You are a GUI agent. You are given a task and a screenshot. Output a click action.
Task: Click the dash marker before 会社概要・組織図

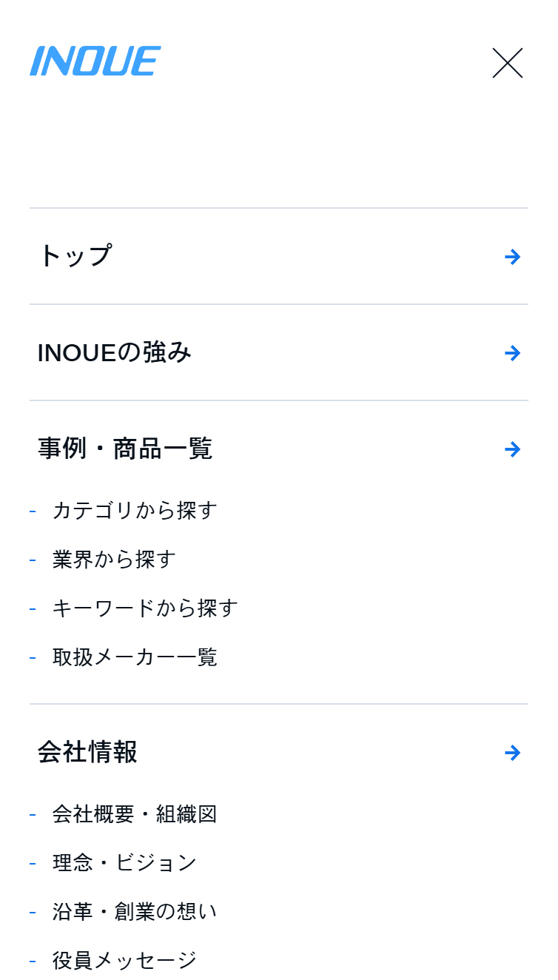(33, 814)
